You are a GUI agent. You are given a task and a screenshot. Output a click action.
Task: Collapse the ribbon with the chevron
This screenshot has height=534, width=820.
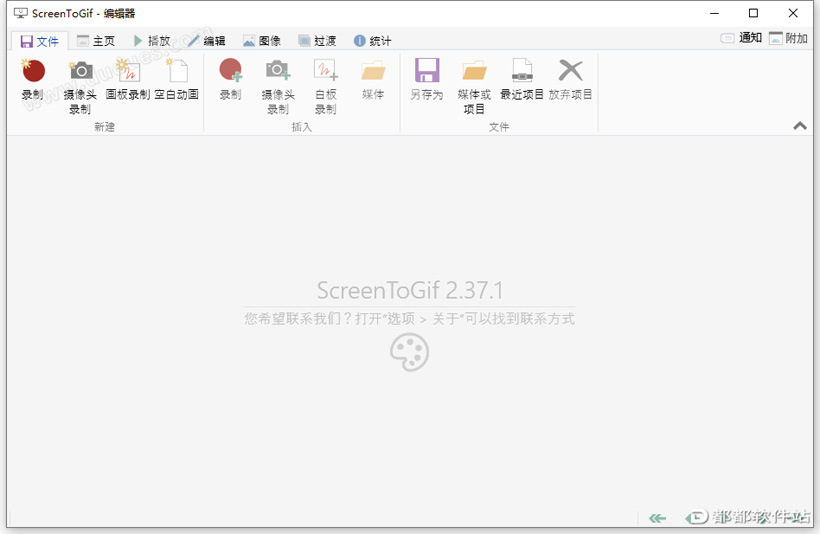(800, 126)
